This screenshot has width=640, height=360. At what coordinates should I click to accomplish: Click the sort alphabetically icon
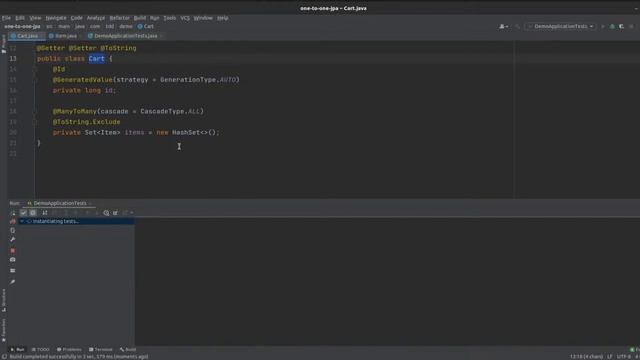coord(45,213)
